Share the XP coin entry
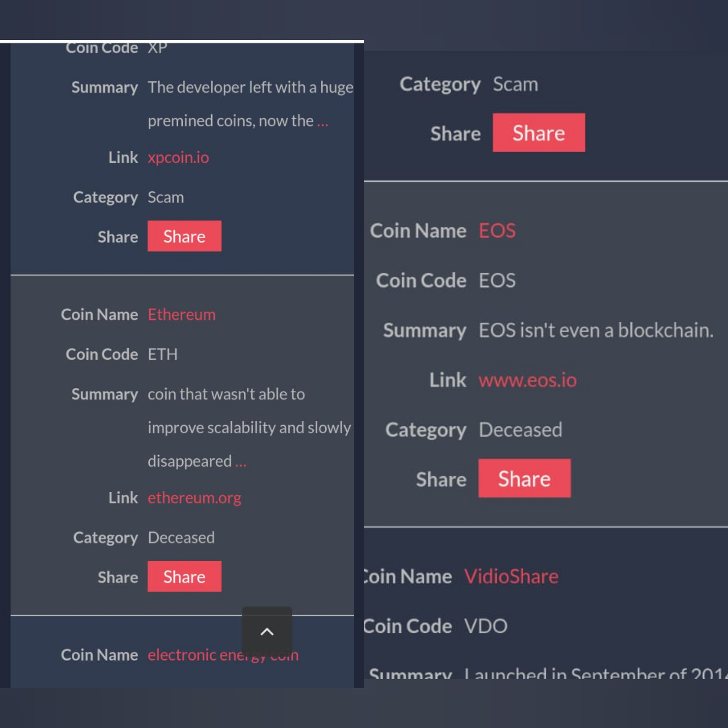Screen dimensions: 728x728 click(x=184, y=236)
